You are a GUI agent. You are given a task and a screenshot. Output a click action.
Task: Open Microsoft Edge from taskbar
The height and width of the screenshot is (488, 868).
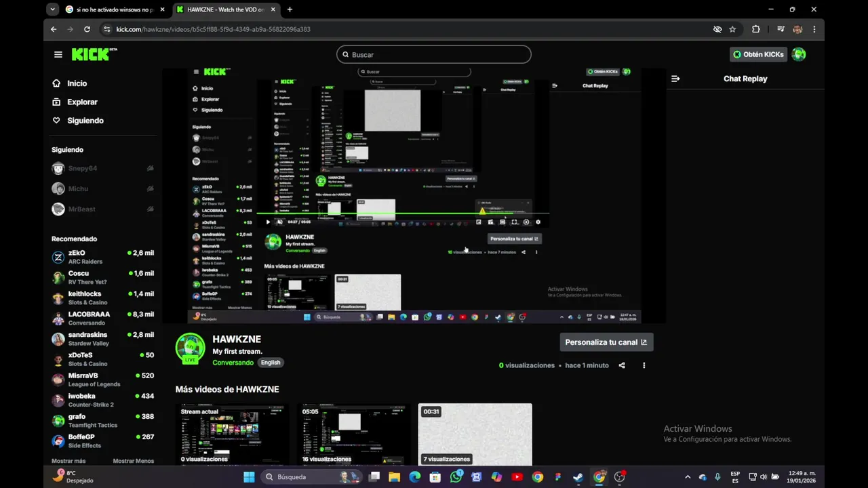tap(414, 477)
